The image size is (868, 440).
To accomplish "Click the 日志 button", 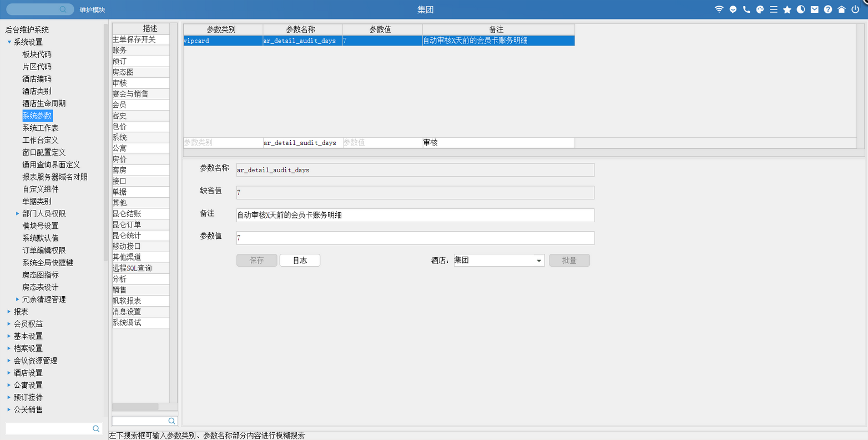I will click(x=300, y=260).
